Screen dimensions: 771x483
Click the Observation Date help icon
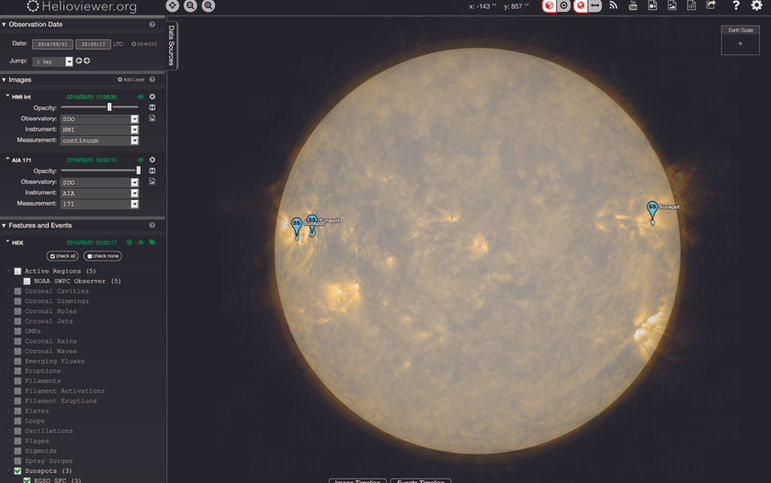[152, 24]
